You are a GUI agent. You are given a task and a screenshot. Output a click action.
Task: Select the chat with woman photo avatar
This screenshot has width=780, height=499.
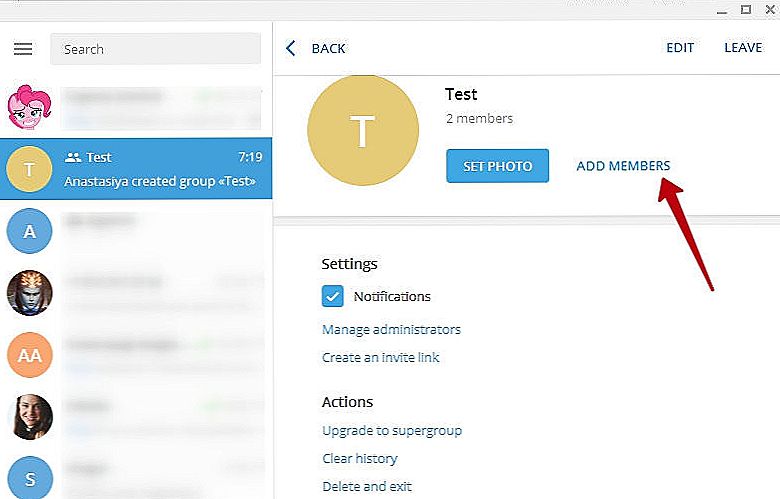click(29, 416)
